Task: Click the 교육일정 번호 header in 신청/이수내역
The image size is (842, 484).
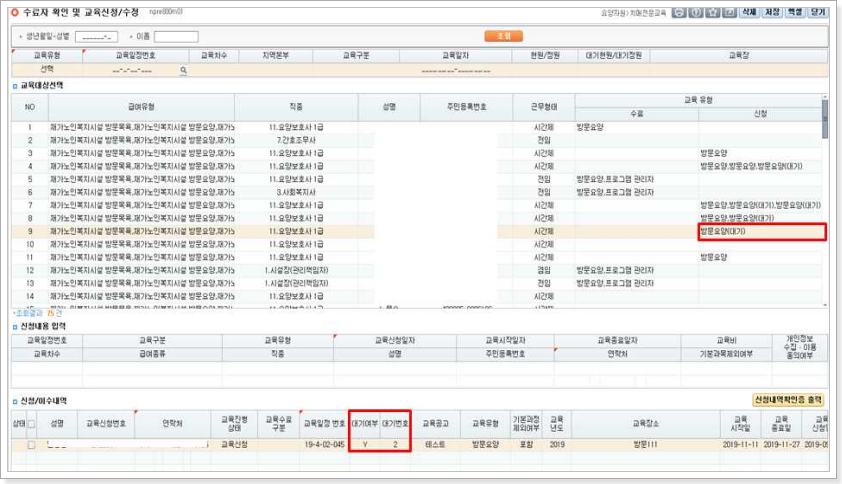Action: coord(324,424)
